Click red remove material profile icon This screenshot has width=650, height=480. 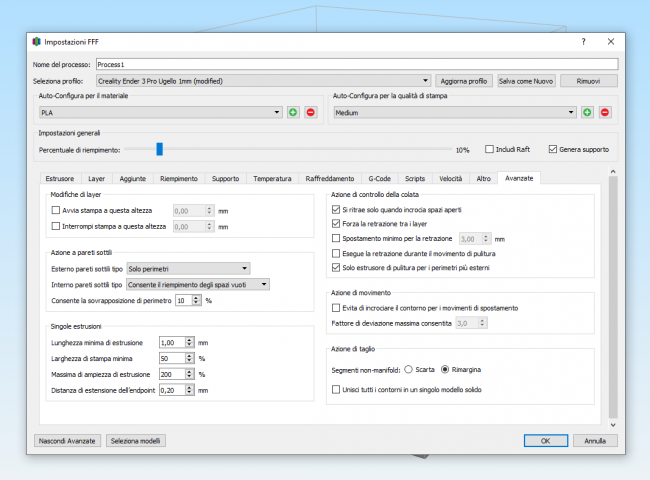coord(310,113)
